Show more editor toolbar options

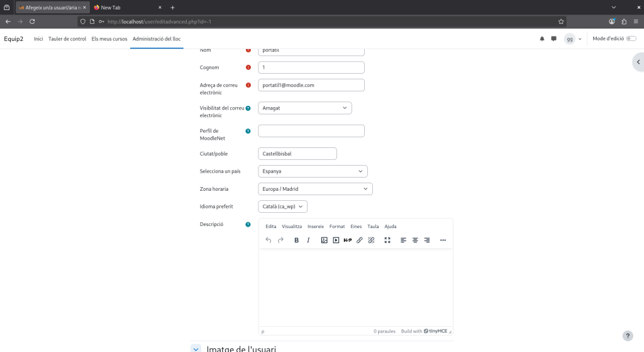(443, 240)
